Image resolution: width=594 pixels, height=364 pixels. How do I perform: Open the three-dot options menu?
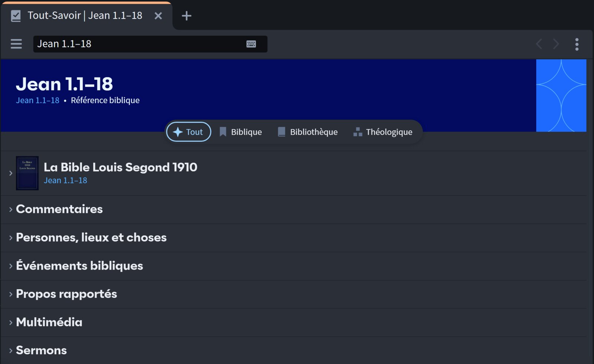[577, 44]
